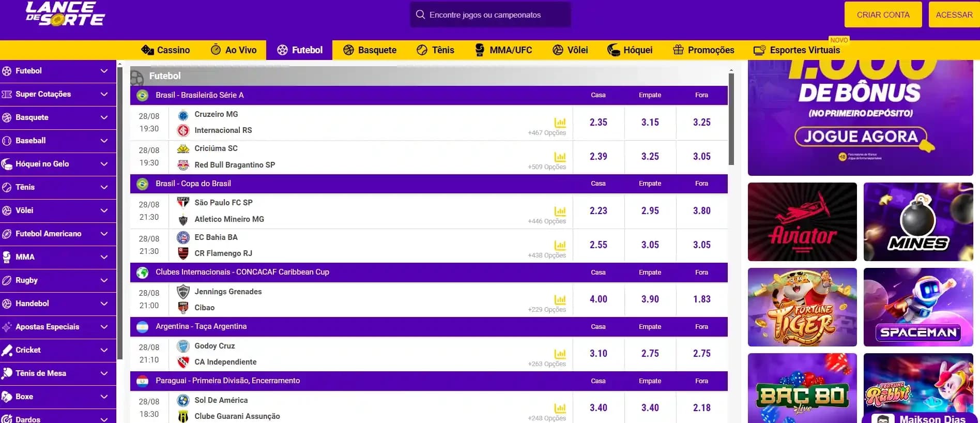
Task: Click the Super Cotações ticket icon in sidebar
Action: [x=7, y=94]
